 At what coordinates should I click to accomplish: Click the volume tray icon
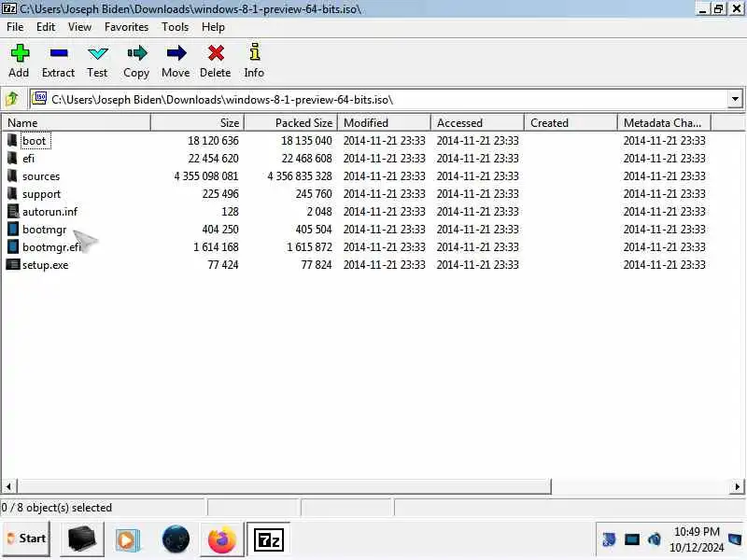pyautogui.click(x=655, y=539)
